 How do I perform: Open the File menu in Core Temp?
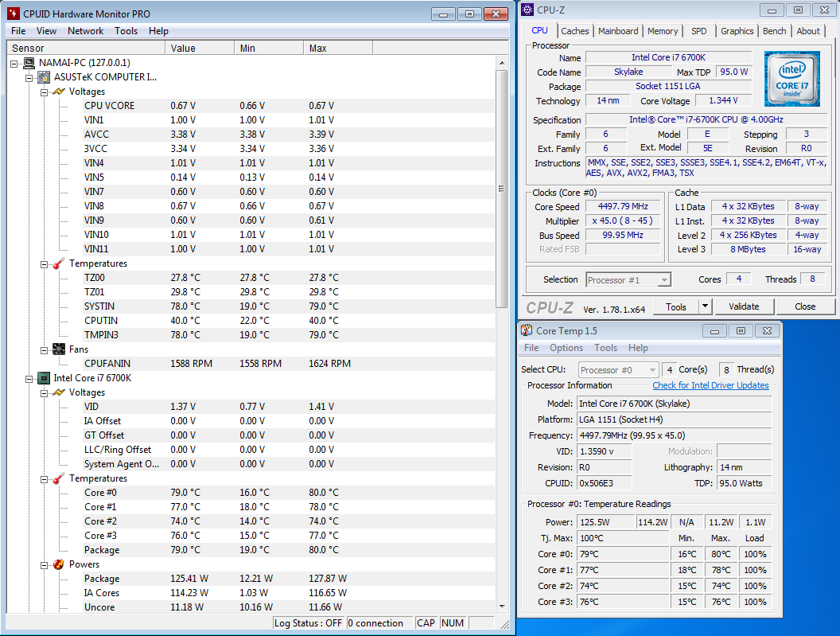coord(531,348)
